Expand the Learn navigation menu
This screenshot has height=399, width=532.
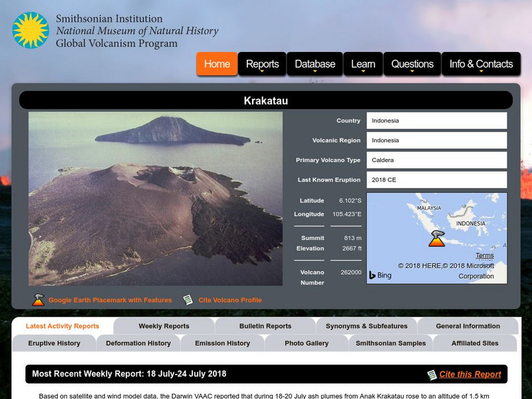click(363, 64)
